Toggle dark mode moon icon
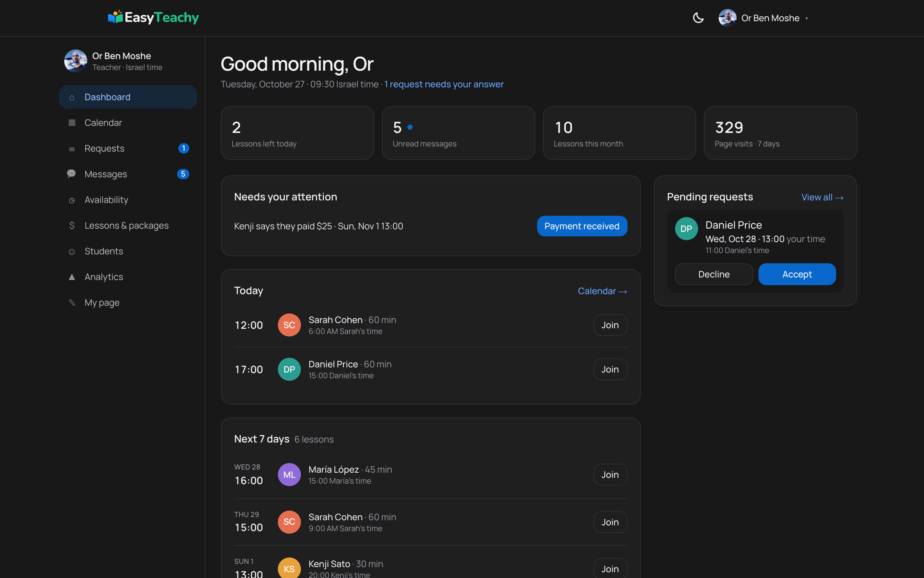The height and width of the screenshot is (578, 924). (x=698, y=18)
